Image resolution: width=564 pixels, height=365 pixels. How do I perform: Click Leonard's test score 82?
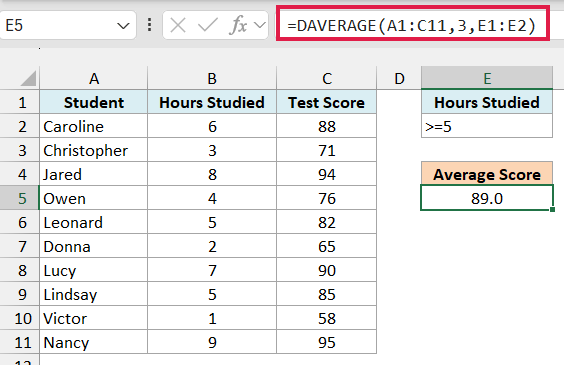click(x=327, y=223)
